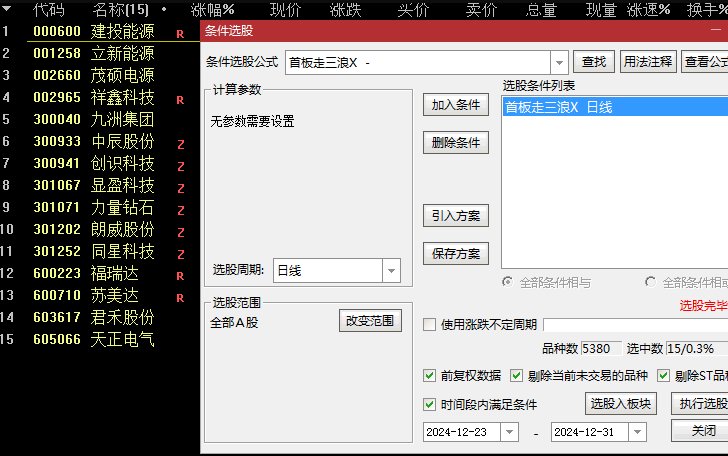Open the 条件选股公式 dropdown
Screen dimensions: 728x456
(x=559, y=62)
